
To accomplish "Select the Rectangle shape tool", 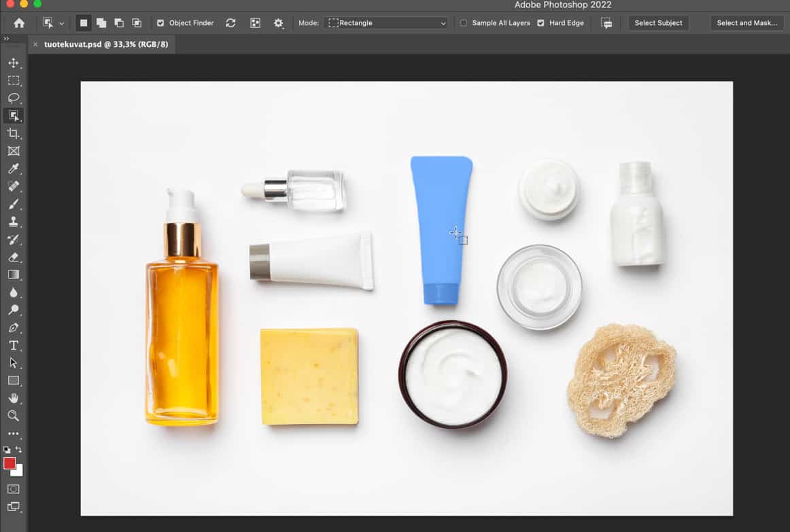I will coord(14,380).
